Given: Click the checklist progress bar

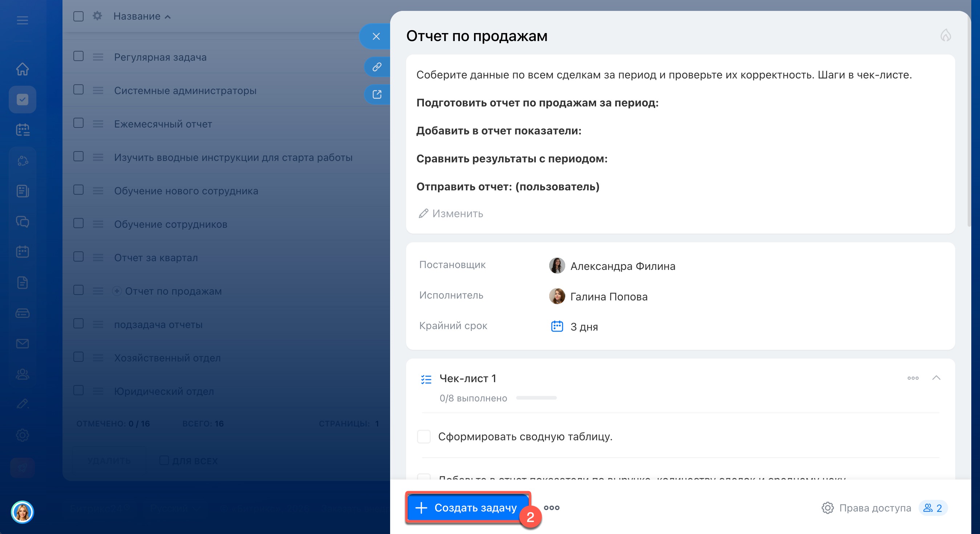Looking at the screenshot, I should (536, 398).
